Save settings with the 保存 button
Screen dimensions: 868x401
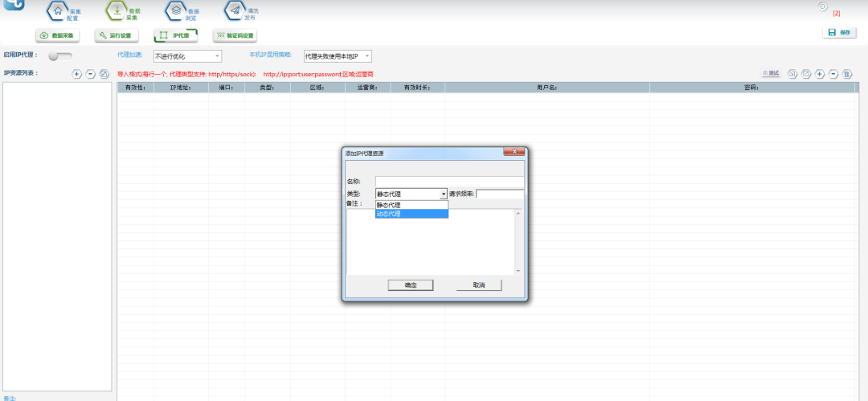pos(840,33)
